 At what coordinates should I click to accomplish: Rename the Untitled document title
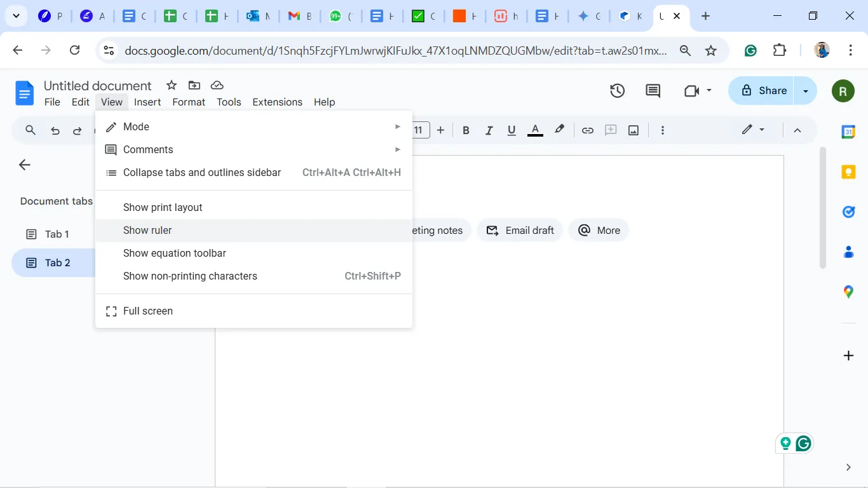[x=98, y=86]
